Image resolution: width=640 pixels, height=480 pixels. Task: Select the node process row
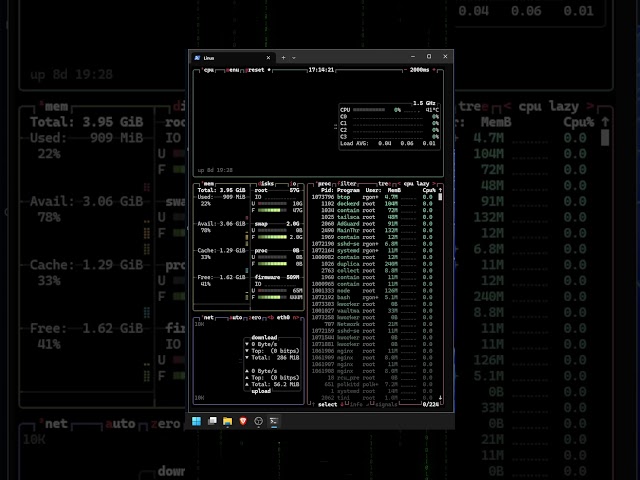click(372, 291)
